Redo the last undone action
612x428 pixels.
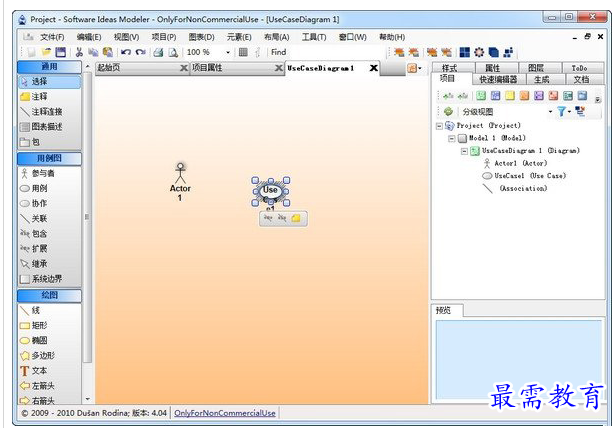pyautogui.click(x=141, y=52)
